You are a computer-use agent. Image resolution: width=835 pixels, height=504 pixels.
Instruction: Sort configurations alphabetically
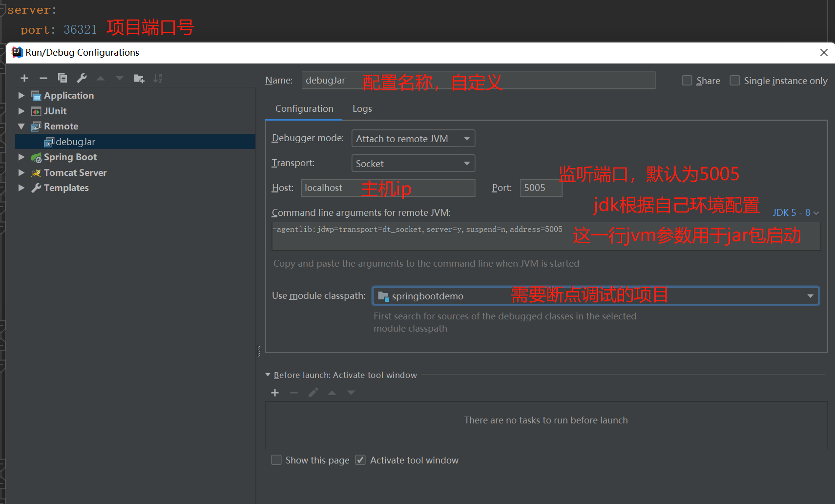click(158, 78)
